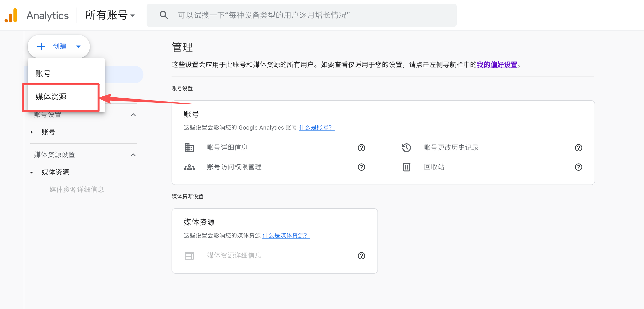This screenshot has width=644, height=309.
Task: Select 媒体资源 from the create menu
Action: 51,97
